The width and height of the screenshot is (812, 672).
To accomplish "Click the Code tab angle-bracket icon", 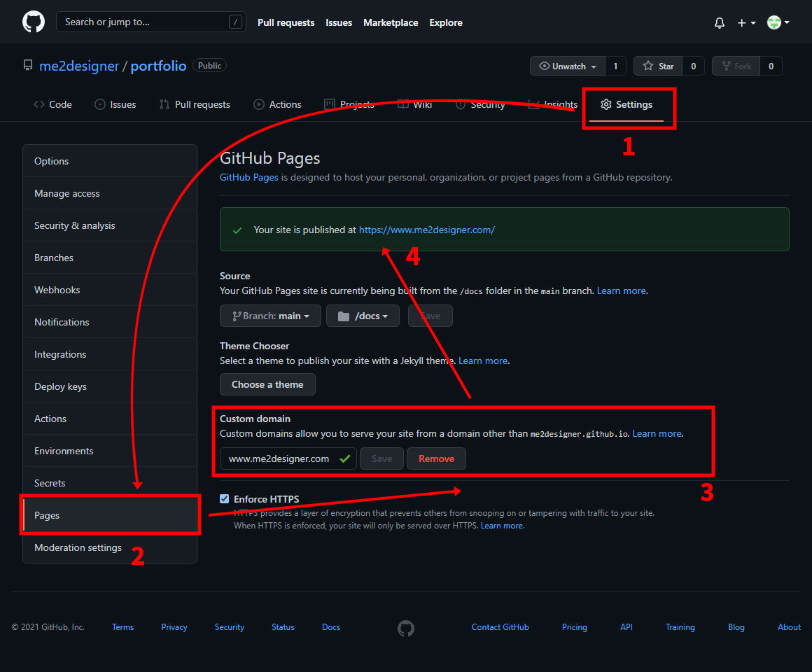I will (x=38, y=104).
